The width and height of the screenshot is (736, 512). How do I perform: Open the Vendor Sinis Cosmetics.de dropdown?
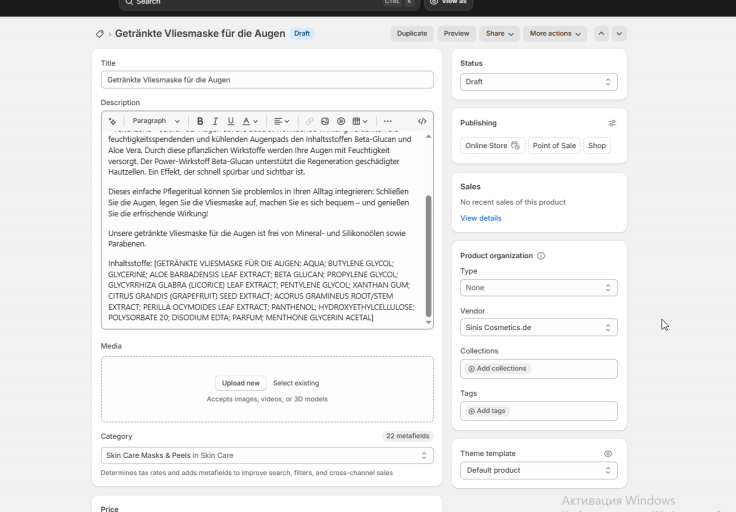point(539,328)
